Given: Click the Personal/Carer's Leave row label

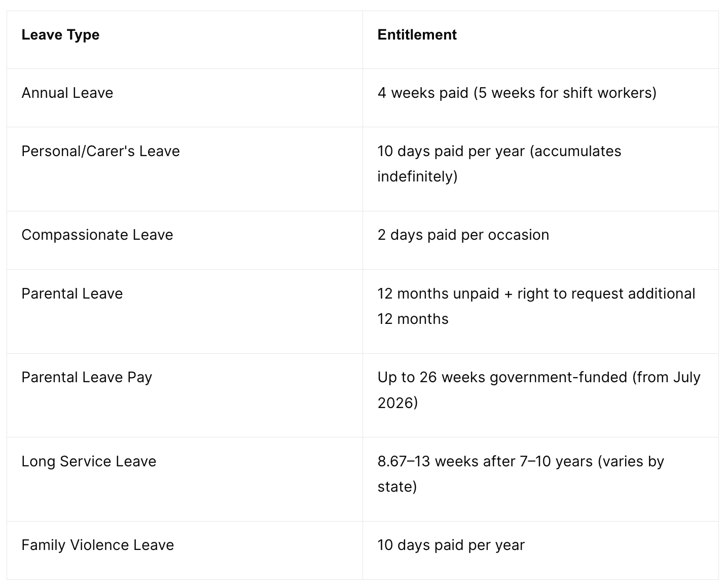Looking at the screenshot, I should tap(100, 151).
